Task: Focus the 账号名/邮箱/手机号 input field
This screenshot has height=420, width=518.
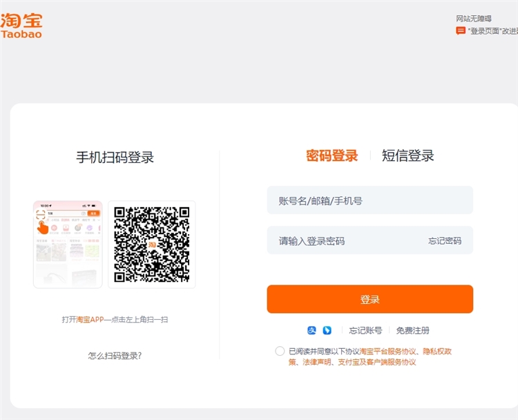Action: pos(370,200)
